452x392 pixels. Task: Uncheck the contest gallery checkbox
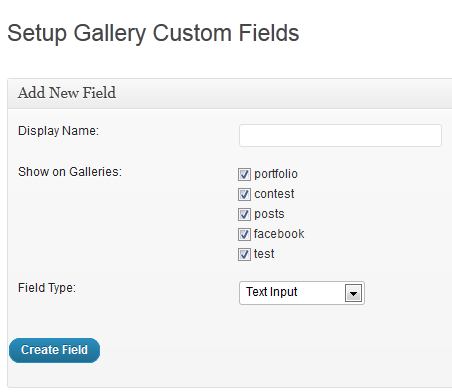[244, 194]
